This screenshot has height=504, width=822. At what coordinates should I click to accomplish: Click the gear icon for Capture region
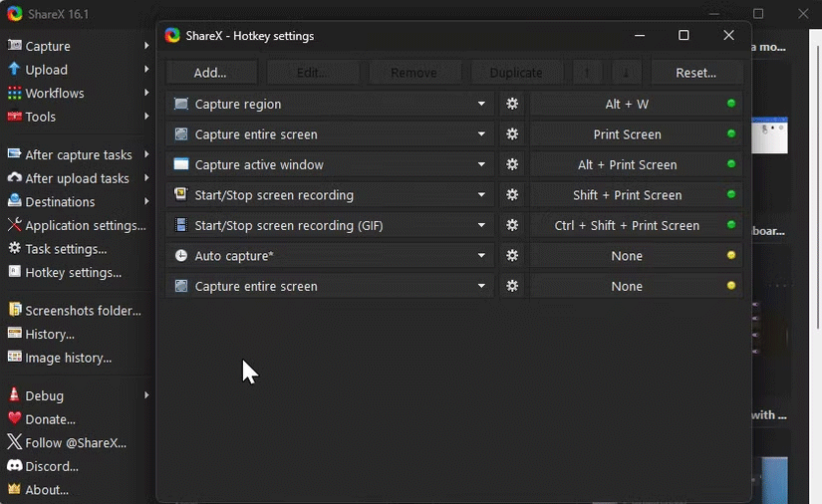512,104
